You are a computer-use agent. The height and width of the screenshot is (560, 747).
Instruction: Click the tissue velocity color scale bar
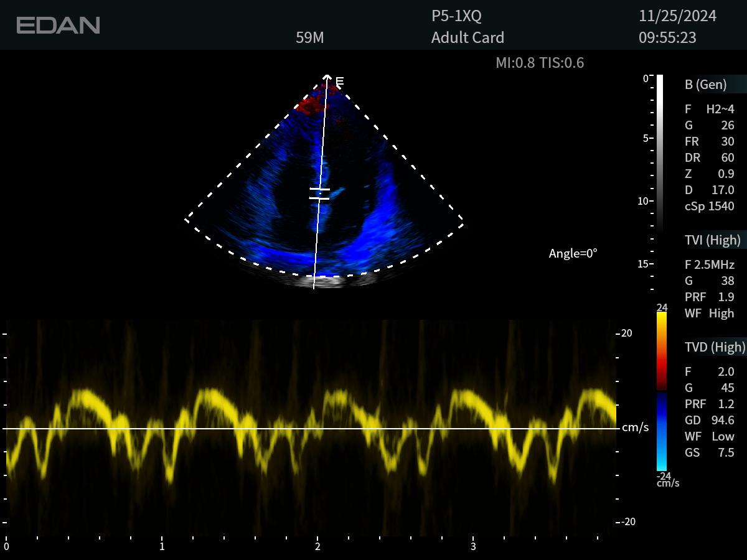[x=661, y=391]
